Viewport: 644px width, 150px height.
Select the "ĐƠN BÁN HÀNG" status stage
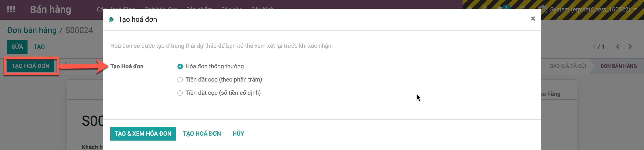[x=618, y=66]
